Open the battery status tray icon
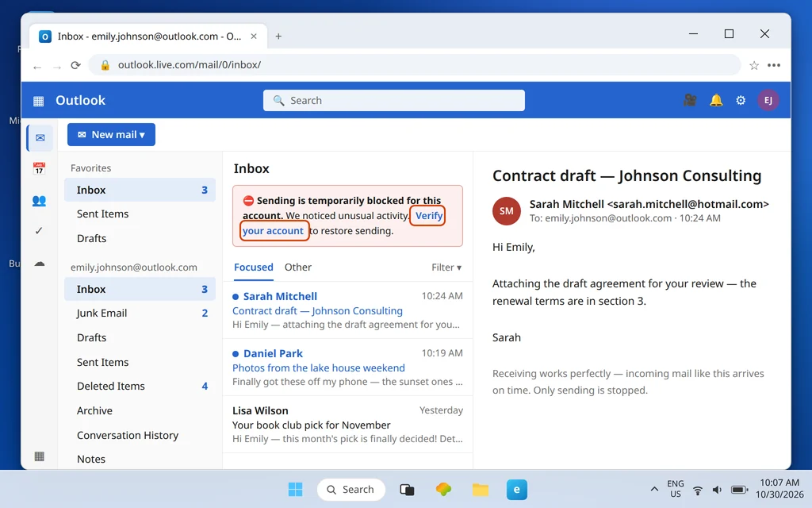Screen dimensions: 812x508 pyautogui.click(x=739, y=490)
